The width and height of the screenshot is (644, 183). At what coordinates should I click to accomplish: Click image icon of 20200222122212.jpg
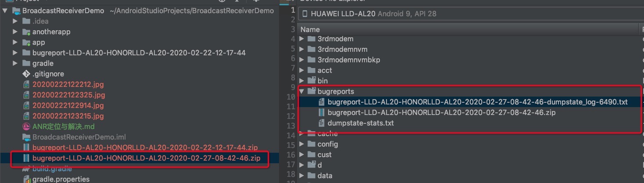26,84
